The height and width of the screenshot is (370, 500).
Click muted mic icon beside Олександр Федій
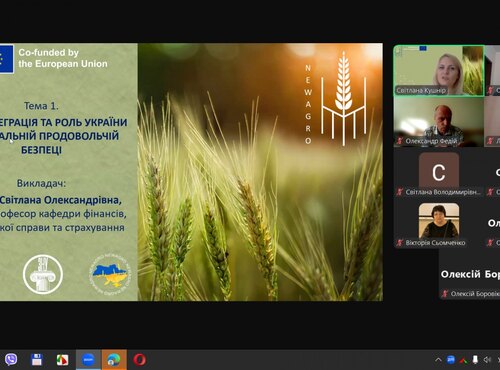(400, 141)
